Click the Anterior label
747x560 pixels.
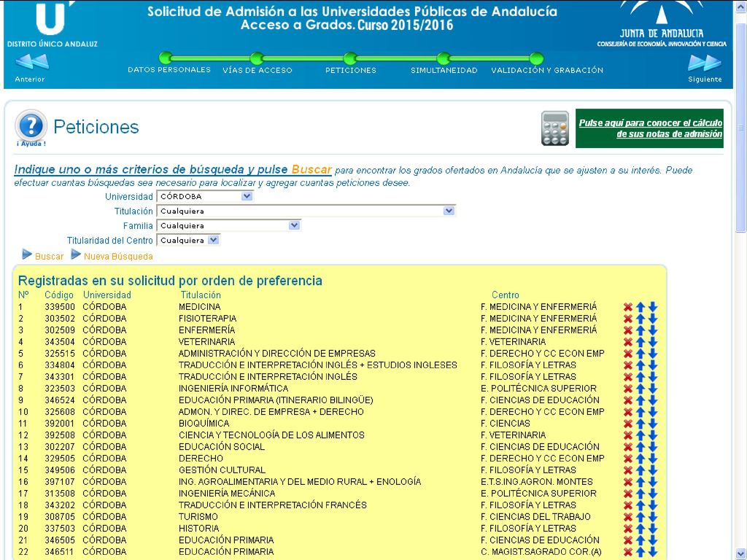(29, 79)
